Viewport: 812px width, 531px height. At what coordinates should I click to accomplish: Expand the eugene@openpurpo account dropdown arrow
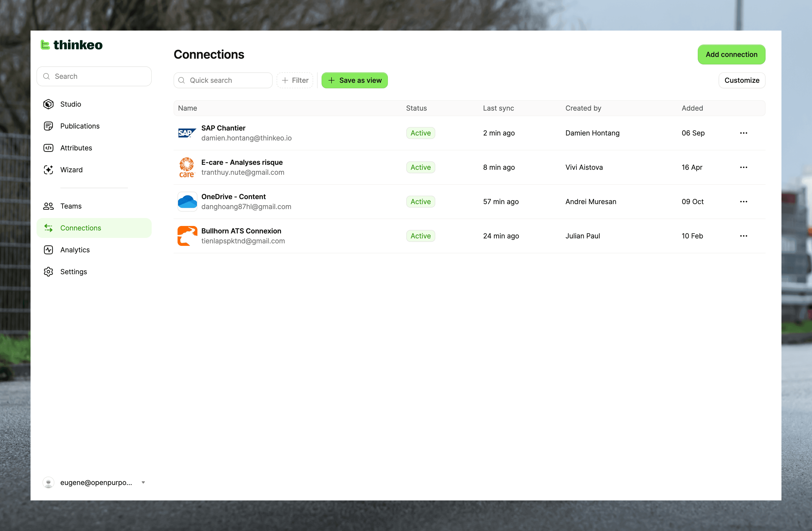[143, 482]
